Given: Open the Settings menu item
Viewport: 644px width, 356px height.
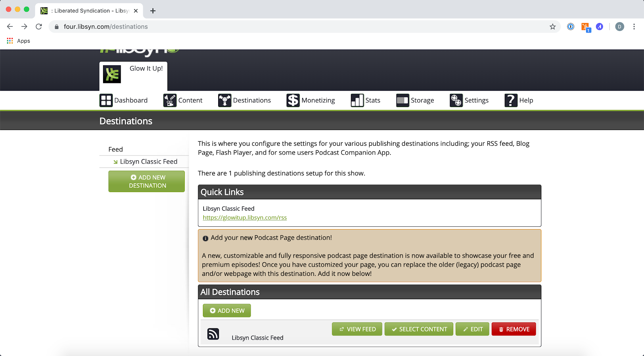Looking at the screenshot, I should [x=469, y=100].
